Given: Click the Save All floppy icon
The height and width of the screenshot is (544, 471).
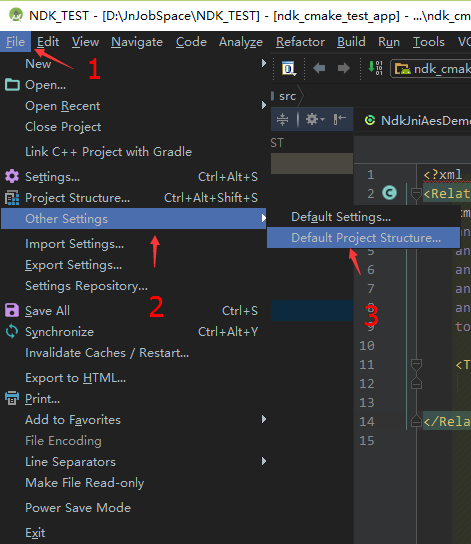Looking at the screenshot, I should [12, 310].
